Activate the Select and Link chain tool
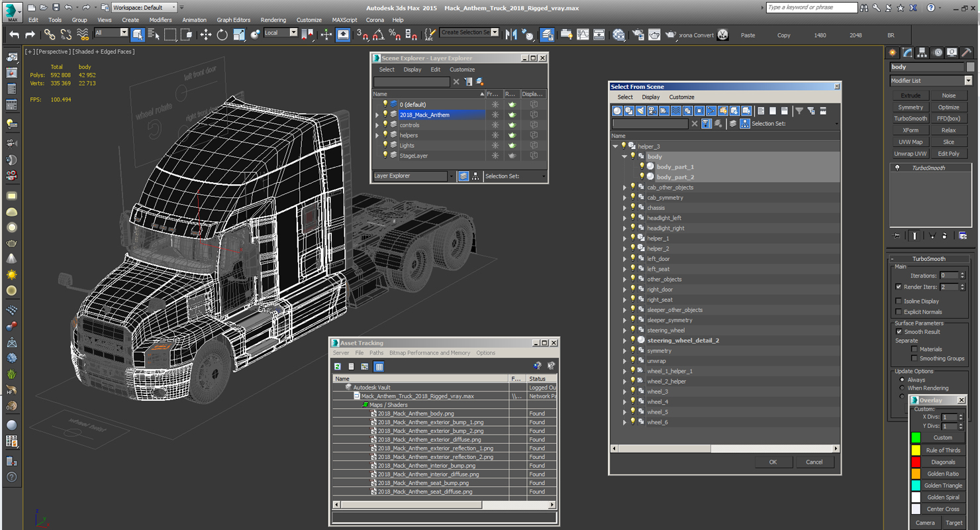This screenshot has width=980, height=530. (50, 34)
